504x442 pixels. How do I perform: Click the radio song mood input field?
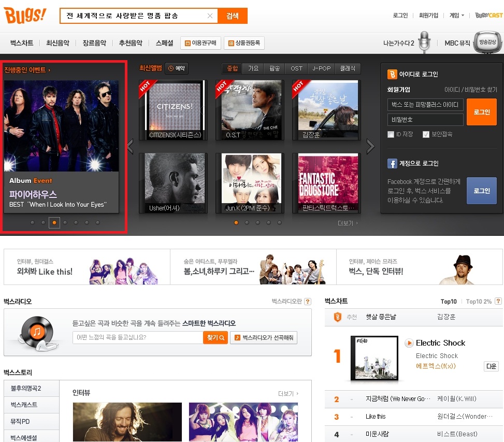coord(138,337)
